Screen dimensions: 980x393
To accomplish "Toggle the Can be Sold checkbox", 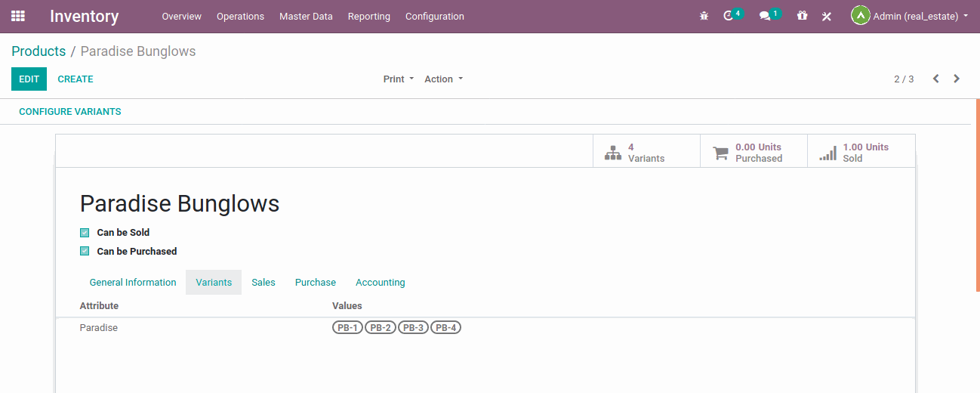I will coord(85,233).
